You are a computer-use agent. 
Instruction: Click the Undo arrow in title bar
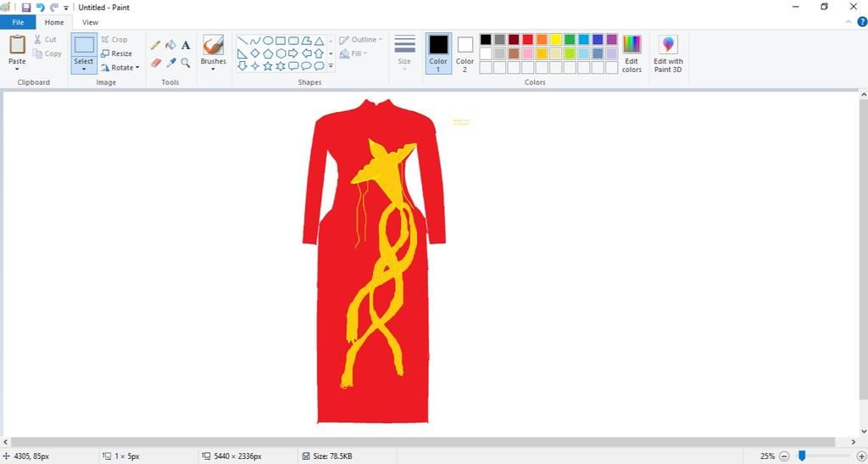pos(40,7)
